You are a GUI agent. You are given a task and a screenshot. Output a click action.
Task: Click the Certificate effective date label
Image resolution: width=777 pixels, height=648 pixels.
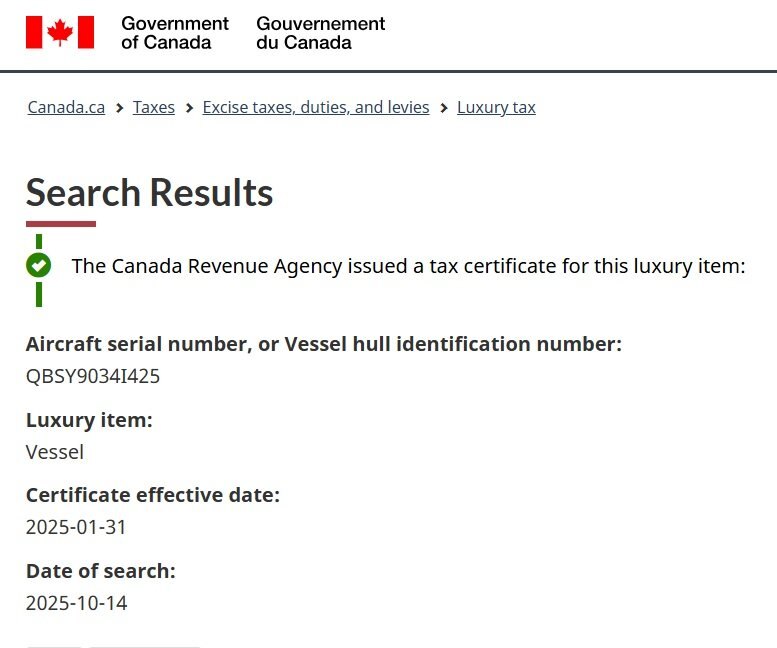(x=153, y=495)
